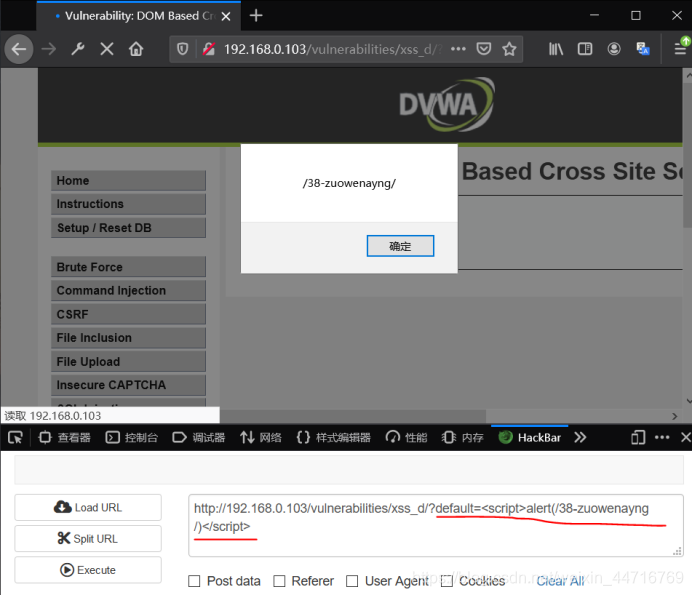Open the Home menu item in DVWA
The image size is (693, 596).
pyautogui.click(x=128, y=181)
